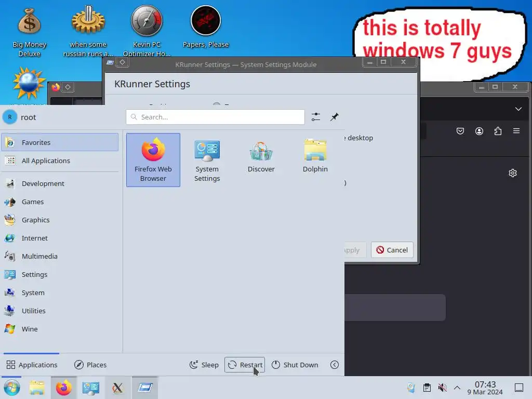
Task: Select the All Applications category
Action: (x=60, y=161)
